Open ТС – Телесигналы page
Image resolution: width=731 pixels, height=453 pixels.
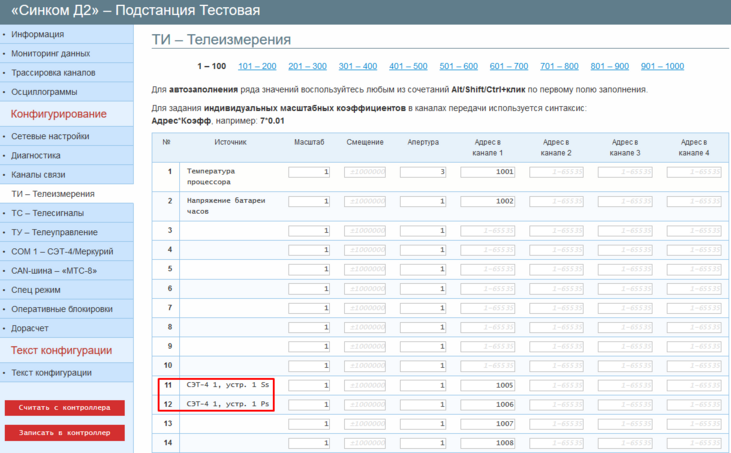point(48,213)
